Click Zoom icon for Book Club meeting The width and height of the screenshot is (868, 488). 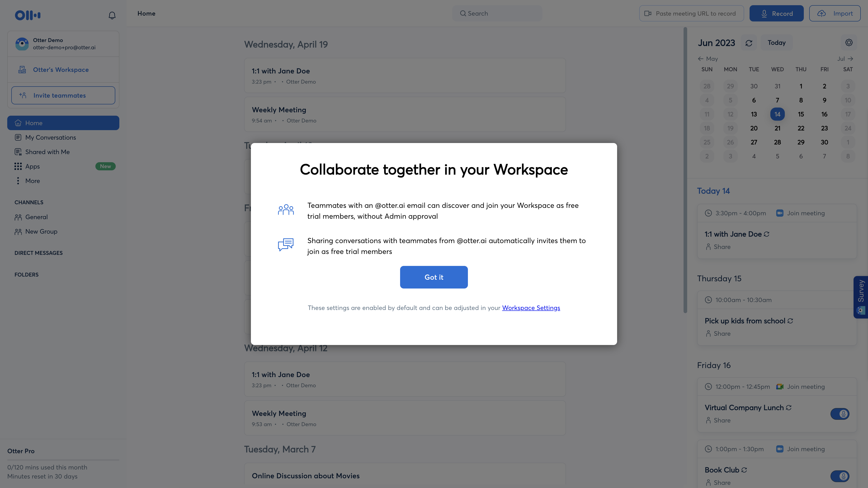click(x=780, y=449)
